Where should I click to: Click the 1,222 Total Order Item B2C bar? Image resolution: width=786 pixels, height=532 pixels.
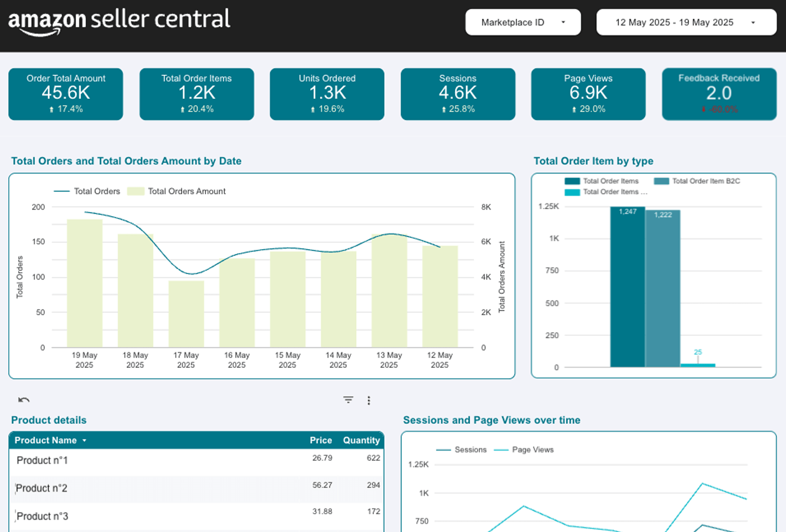click(x=663, y=288)
